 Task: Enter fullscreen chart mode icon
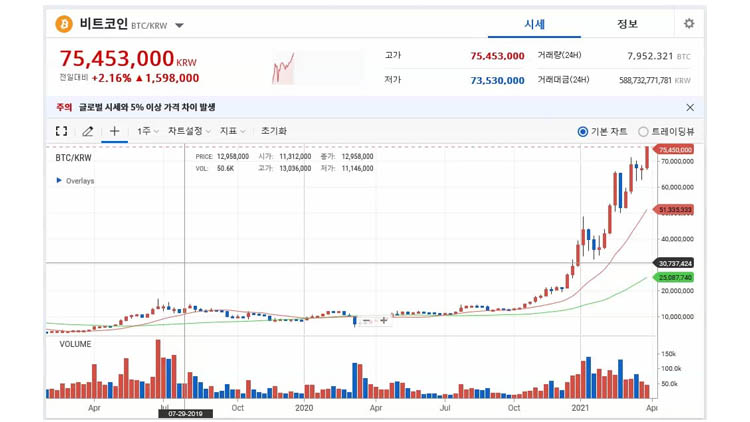61,131
